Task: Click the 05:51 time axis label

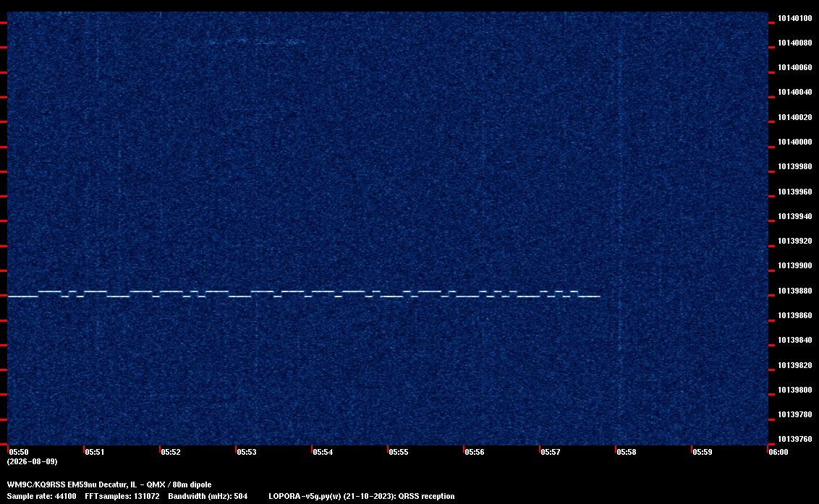Action: point(95,452)
